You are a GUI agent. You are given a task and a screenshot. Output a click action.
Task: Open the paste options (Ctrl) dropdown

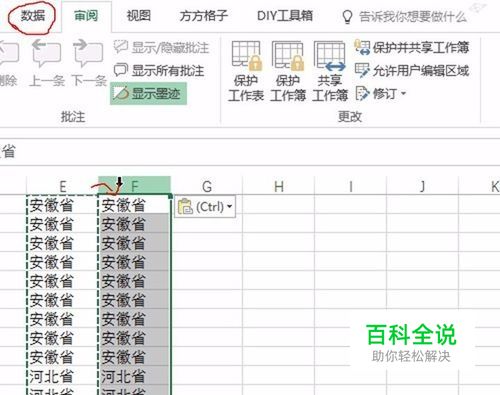205,207
